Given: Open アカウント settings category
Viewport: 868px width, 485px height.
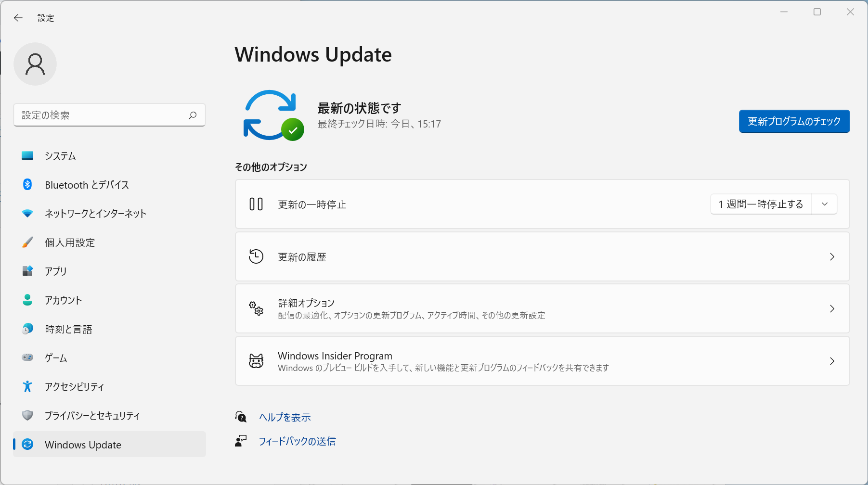Looking at the screenshot, I should pyautogui.click(x=109, y=300).
